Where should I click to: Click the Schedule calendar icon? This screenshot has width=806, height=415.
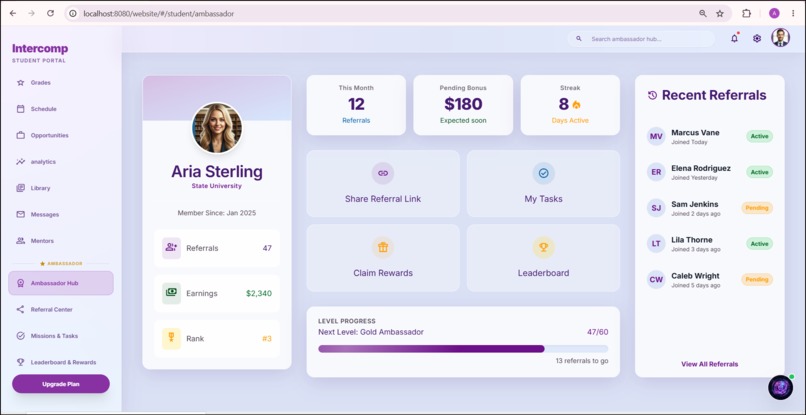tap(21, 109)
